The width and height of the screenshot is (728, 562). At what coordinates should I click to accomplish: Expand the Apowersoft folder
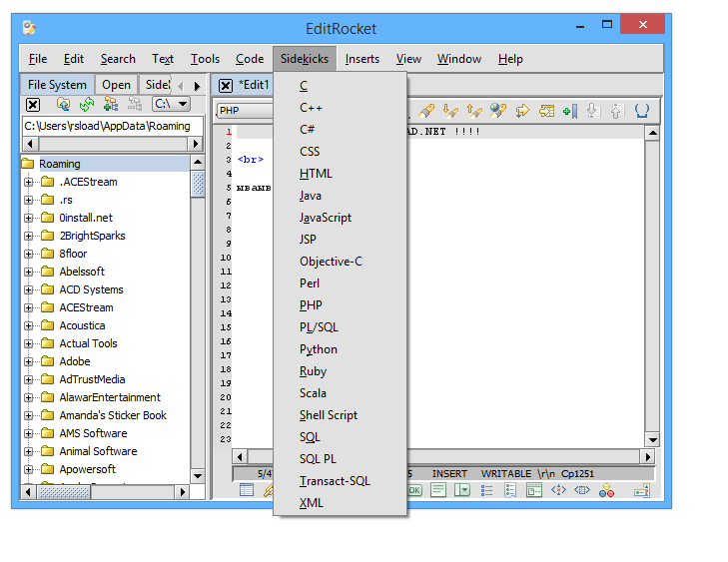pyautogui.click(x=29, y=469)
